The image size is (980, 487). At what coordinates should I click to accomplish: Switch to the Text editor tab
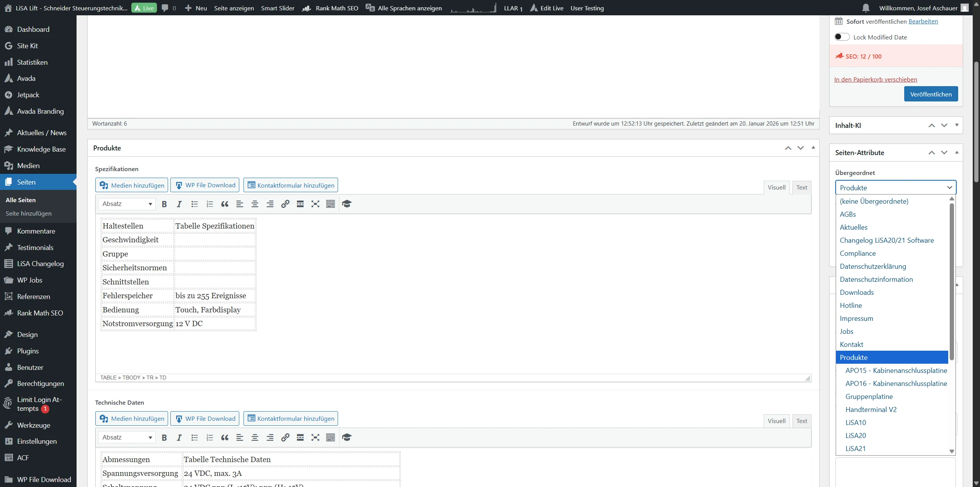802,187
